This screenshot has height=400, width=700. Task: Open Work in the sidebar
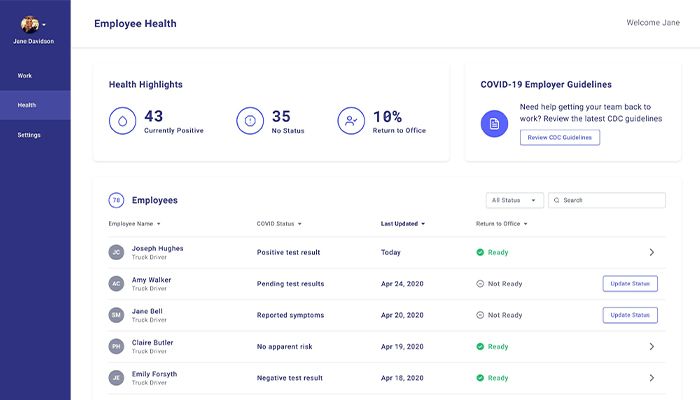25,75
